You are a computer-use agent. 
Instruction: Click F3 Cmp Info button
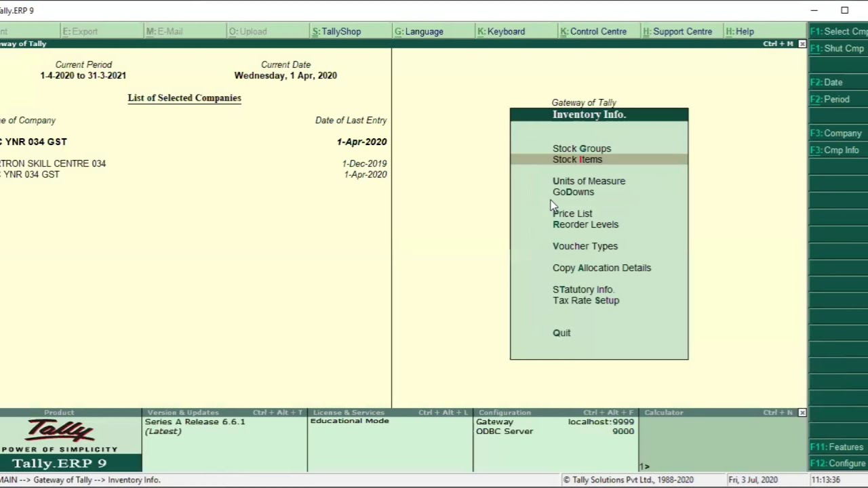point(838,150)
